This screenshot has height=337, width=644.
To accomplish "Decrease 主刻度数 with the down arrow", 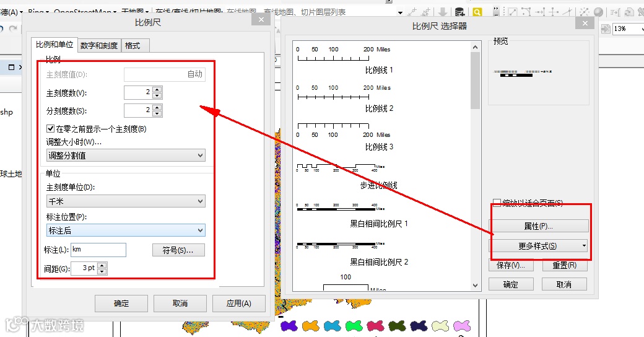I will pos(157,96).
